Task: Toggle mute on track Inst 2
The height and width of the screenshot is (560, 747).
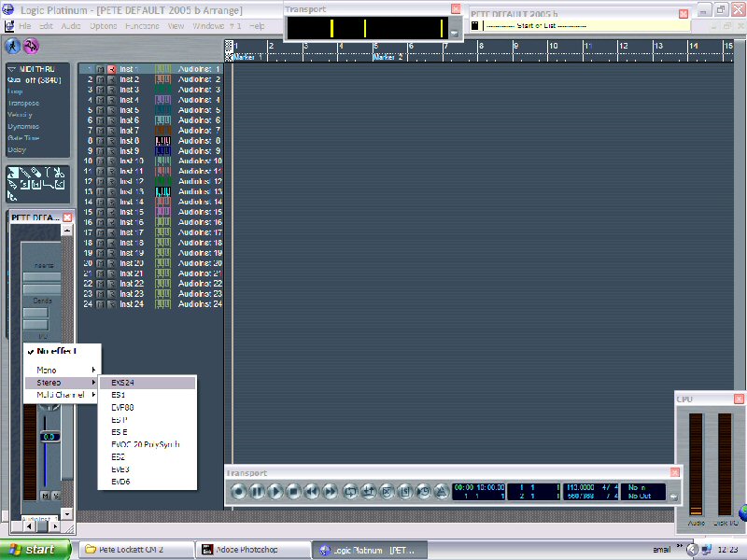Action: [x=100, y=79]
